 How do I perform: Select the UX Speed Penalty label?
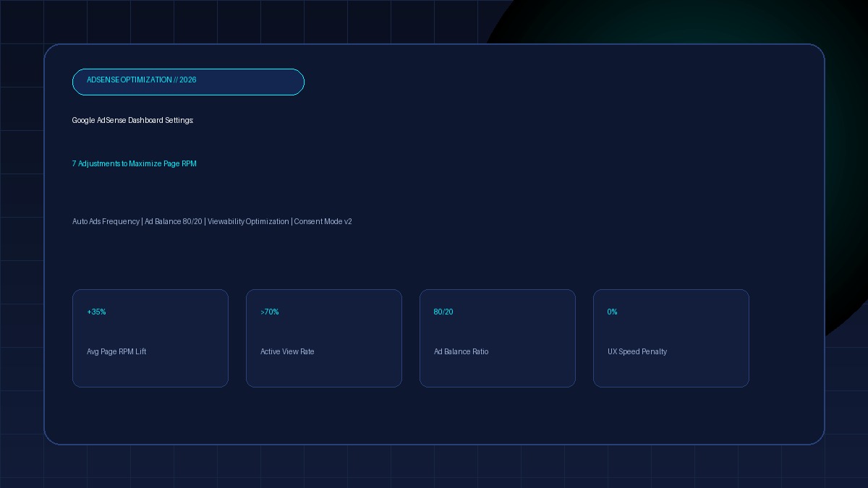click(637, 351)
